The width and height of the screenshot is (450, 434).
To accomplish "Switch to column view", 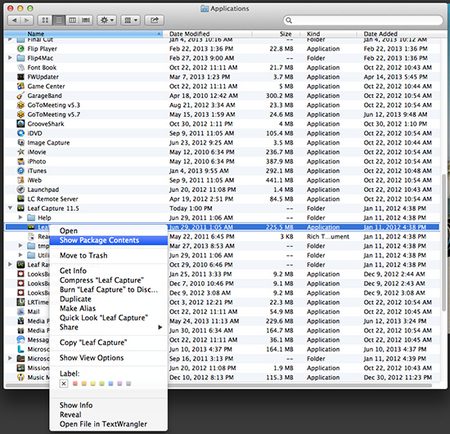I will (72, 20).
